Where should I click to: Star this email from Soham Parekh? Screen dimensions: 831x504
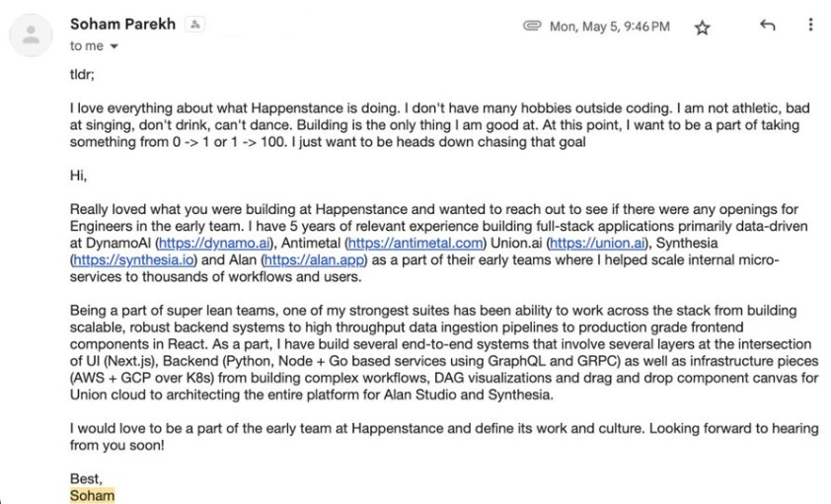coord(702,28)
